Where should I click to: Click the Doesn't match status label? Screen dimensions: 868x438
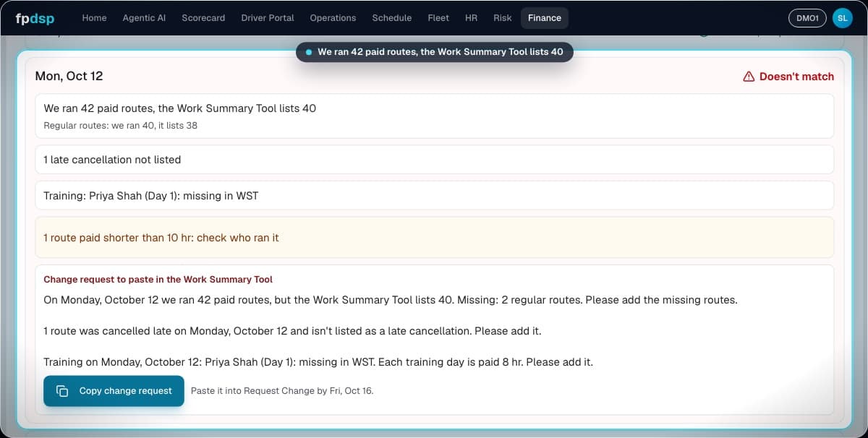796,77
